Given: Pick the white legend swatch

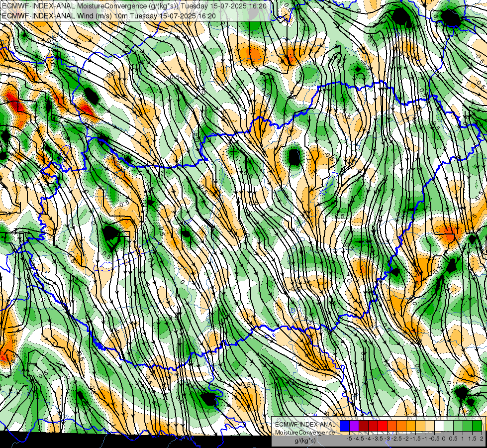Looking at the screenshot, I should 439,426.
